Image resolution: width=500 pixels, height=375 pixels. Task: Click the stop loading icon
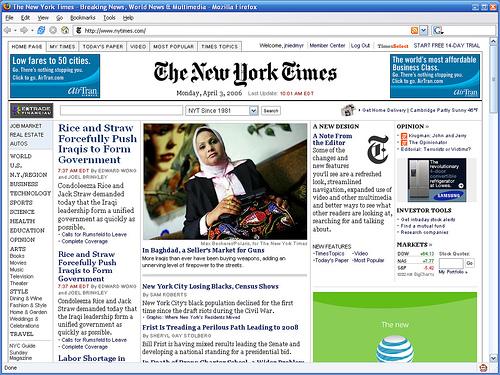click(53, 30)
